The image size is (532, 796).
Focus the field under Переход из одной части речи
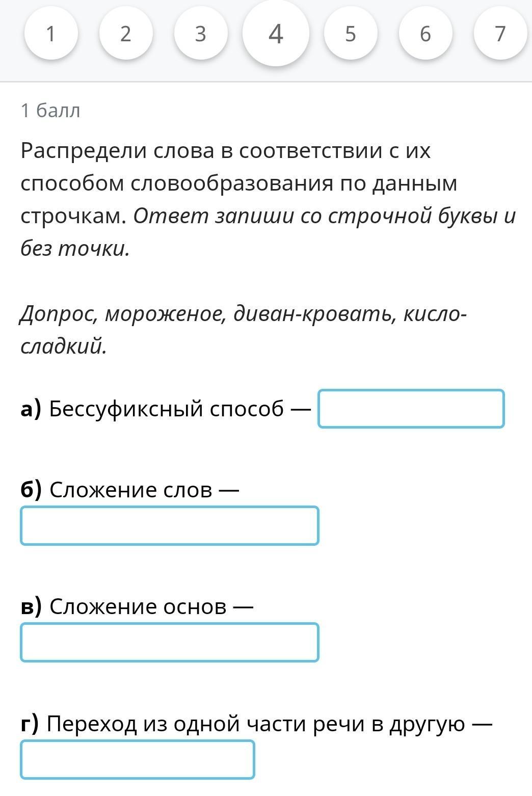coord(137,759)
